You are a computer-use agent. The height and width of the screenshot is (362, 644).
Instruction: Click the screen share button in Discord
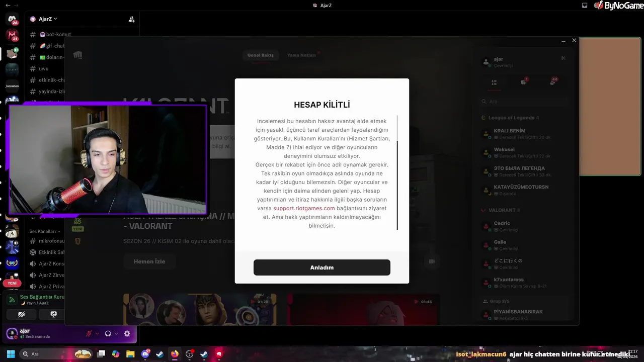[x=53, y=314]
